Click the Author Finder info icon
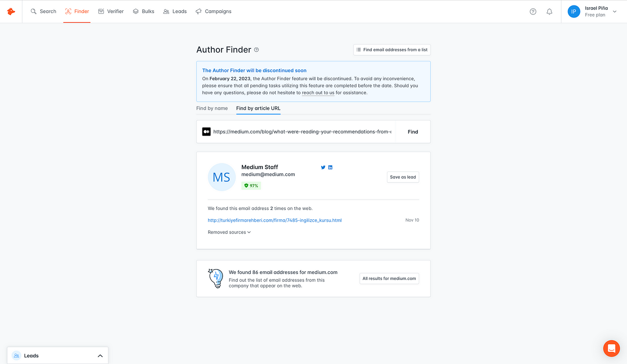The width and height of the screenshot is (627, 364). click(256, 50)
